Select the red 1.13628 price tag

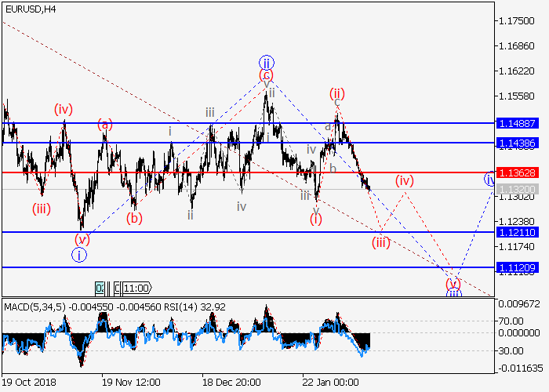(x=517, y=172)
